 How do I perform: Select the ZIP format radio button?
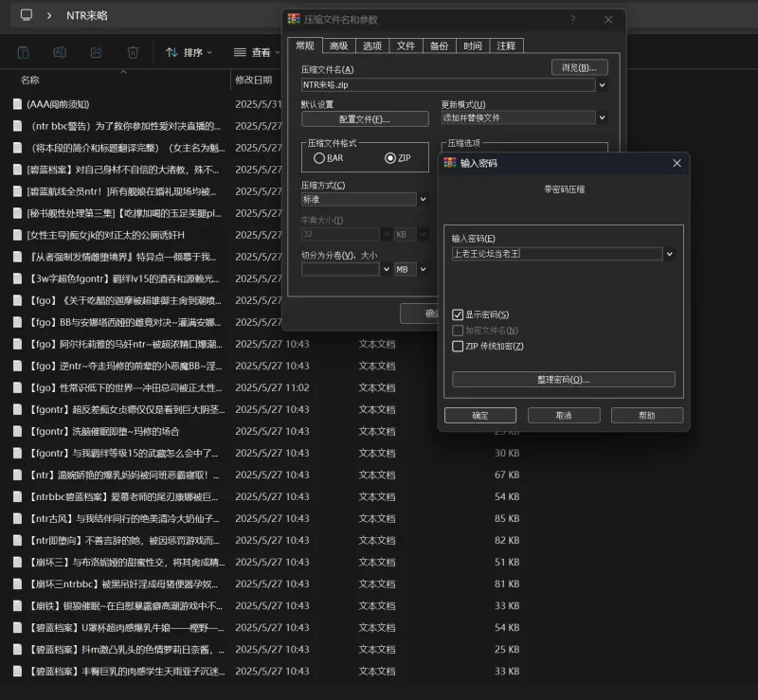[x=390, y=158]
